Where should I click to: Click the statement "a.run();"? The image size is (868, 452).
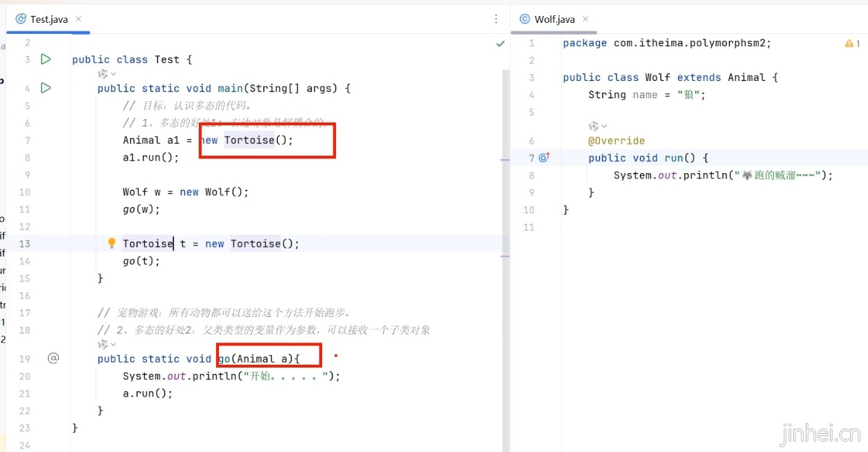pyautogui.click(x=148, y=393)
